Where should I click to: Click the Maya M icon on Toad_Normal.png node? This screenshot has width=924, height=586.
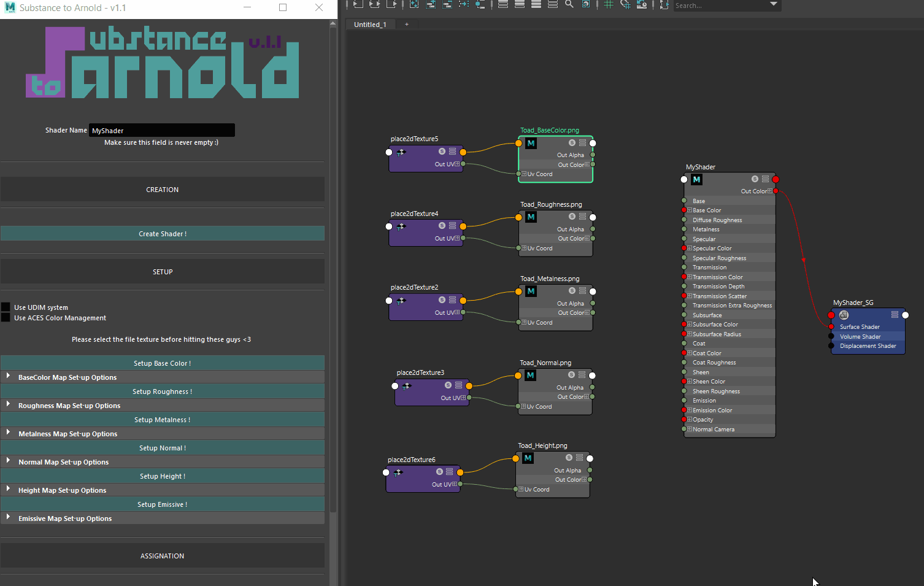530,376
